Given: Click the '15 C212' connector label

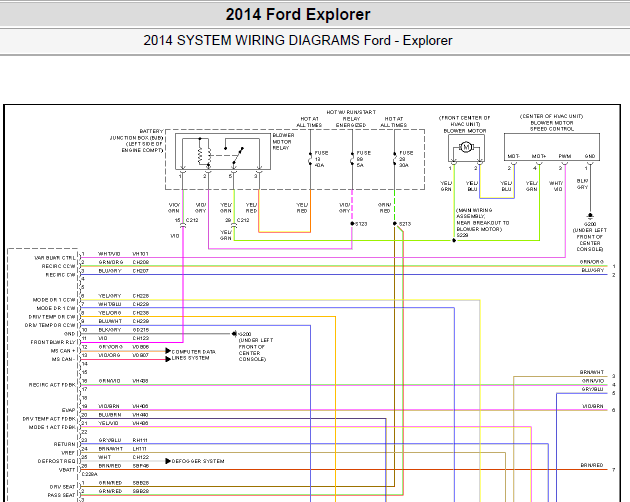Looking at the screenshot, I should (x=187, y=220).
